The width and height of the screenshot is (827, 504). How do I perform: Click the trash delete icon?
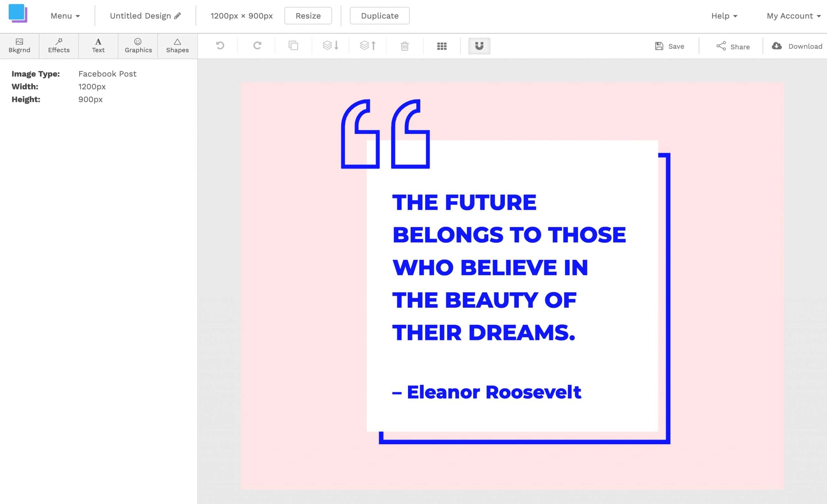click(x=404, y=46)
